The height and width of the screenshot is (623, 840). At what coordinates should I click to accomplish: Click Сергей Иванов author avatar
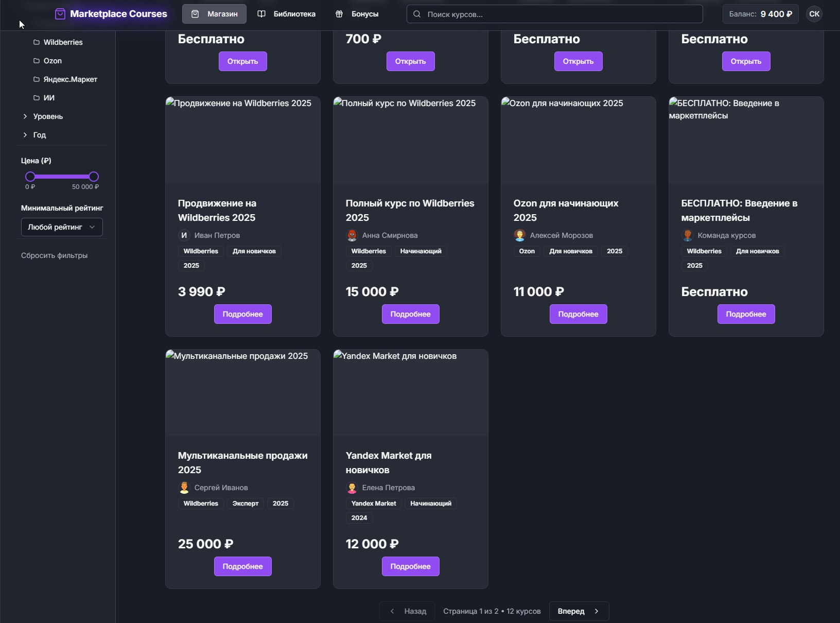(x=184, y=488)
